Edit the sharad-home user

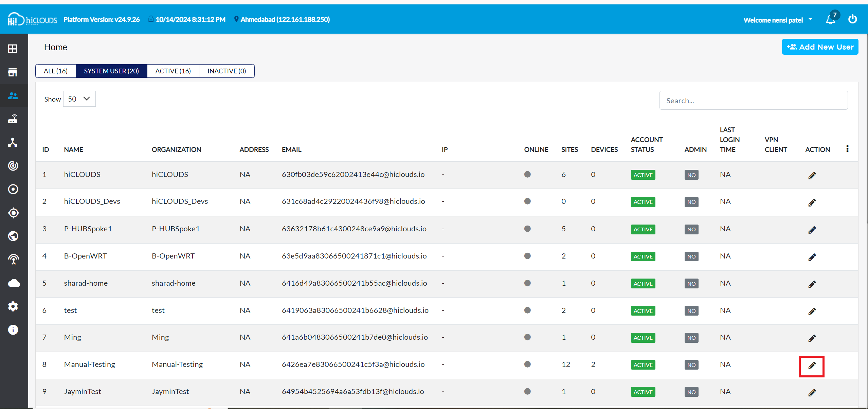(812, 284)
